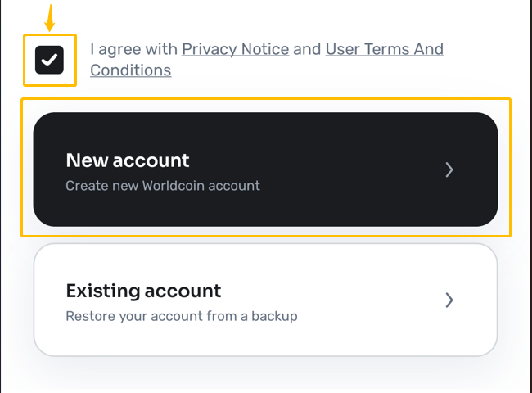
Task: Open the User Terms And Conditions link
Action: tap(385, 49)
